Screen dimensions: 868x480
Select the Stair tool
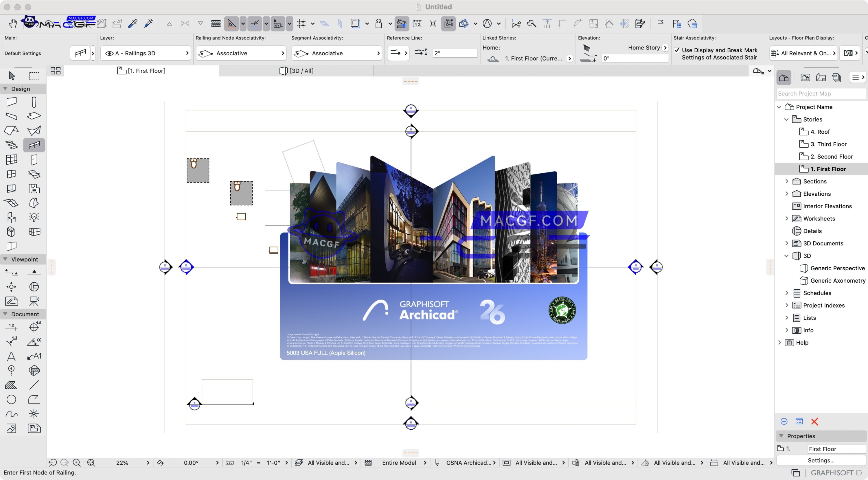click(x=12, y=145)
